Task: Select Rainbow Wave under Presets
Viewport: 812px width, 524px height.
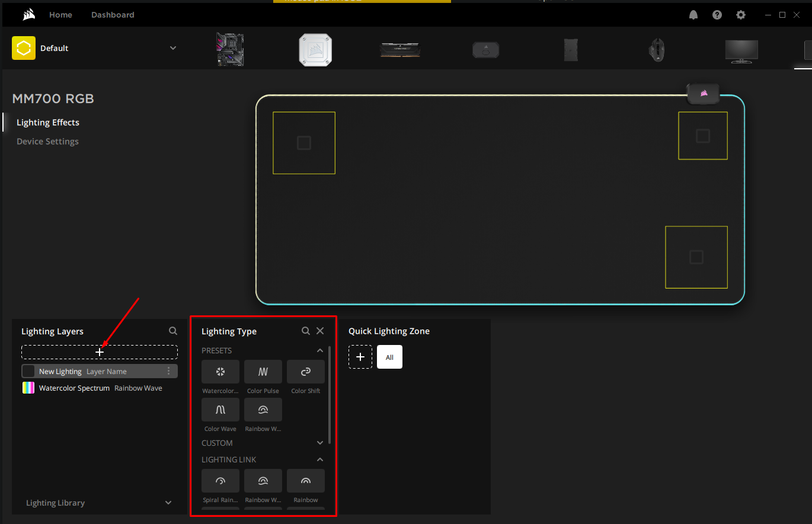Action: tap(263, 410)
